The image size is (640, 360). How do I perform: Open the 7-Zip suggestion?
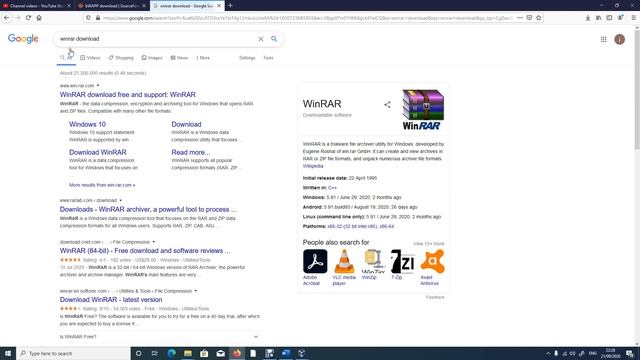[402, 264]
